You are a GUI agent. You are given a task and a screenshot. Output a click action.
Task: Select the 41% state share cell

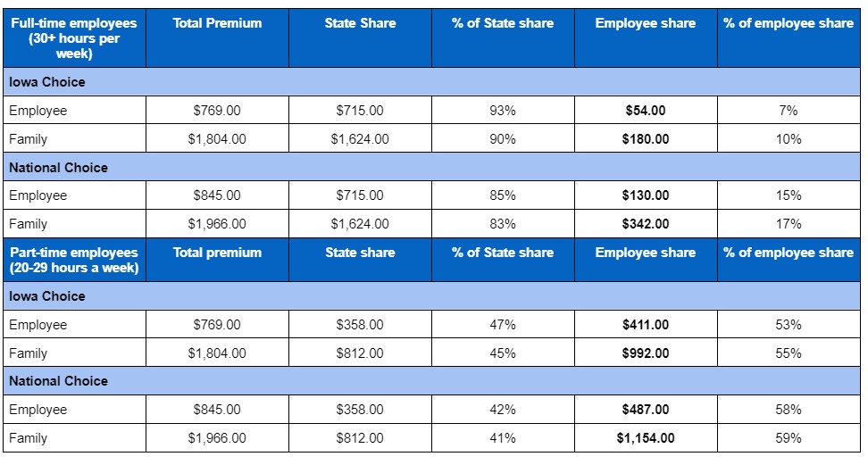tap(503, 438)
